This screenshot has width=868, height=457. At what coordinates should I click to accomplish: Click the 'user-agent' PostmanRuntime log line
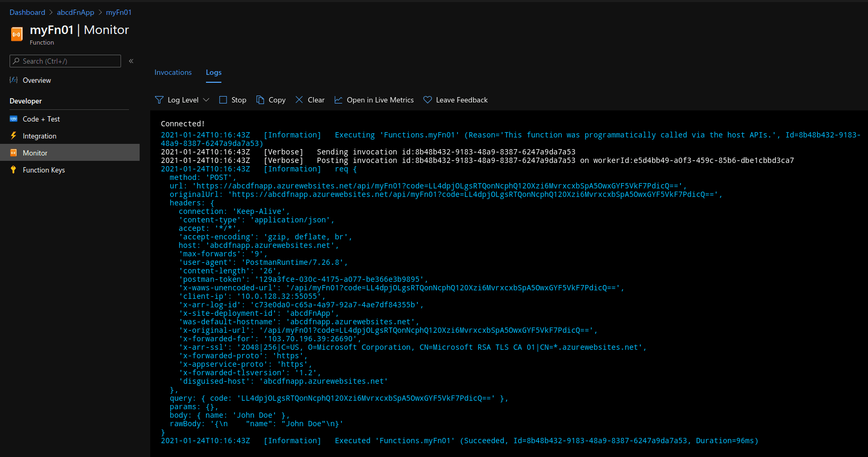click(x=263, y=262)
